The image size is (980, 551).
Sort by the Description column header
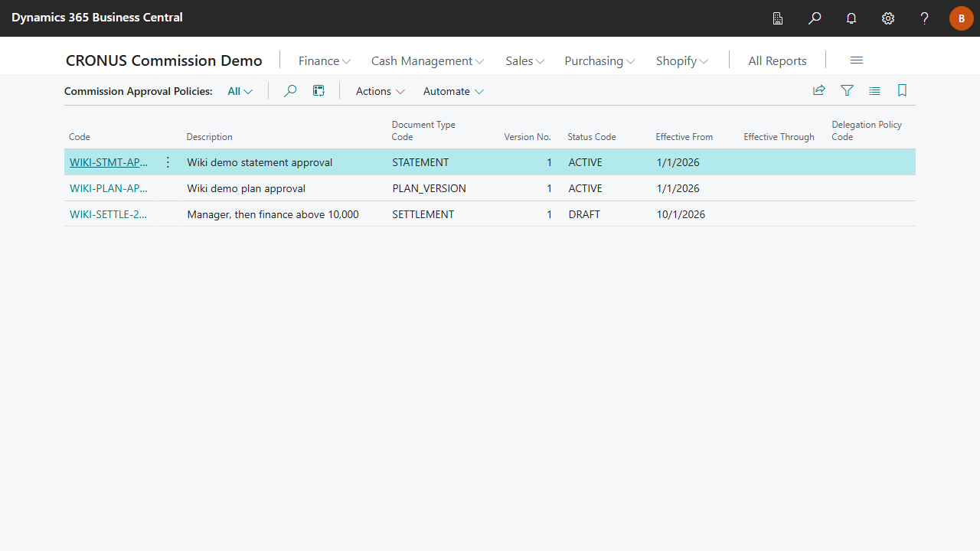tap(209, 137)
